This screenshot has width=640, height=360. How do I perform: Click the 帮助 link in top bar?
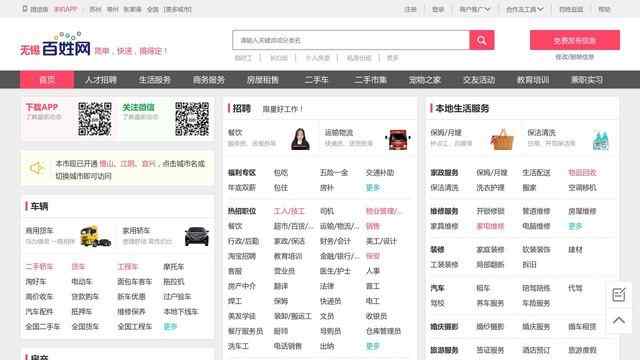(x=604, y=9)
